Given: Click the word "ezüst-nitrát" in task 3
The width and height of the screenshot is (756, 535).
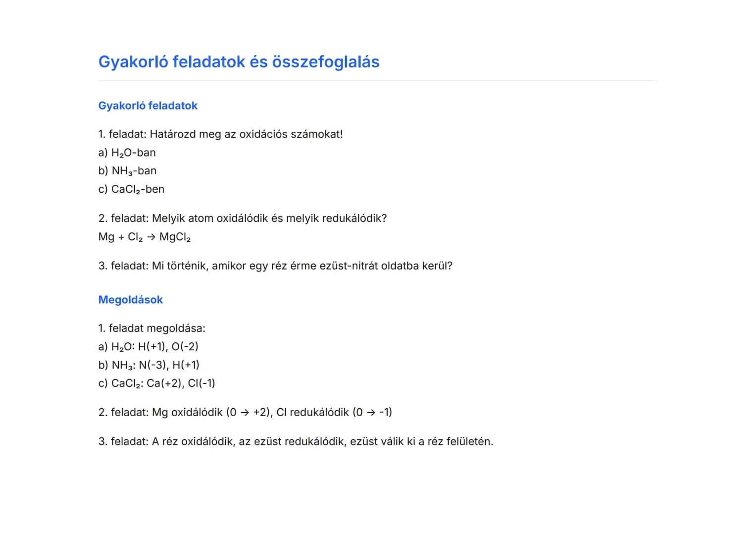Looking at the screenshot, I should click(x=349, y=266).
